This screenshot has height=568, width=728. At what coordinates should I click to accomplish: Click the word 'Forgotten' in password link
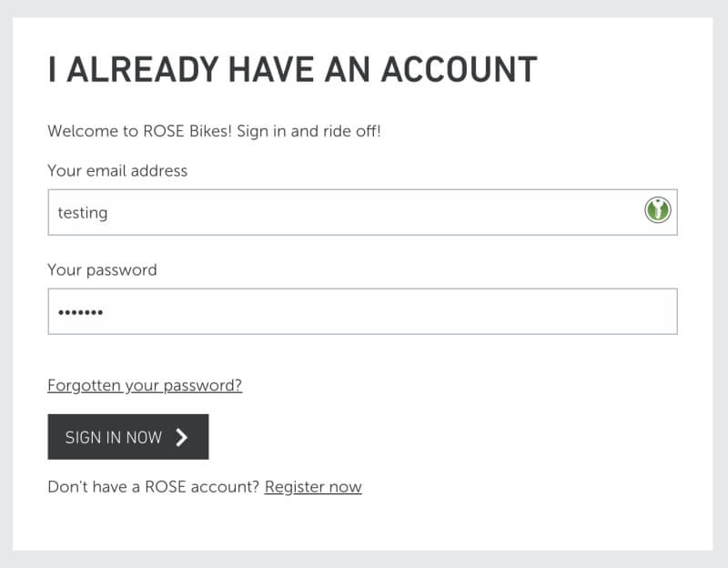coord(85,385)
